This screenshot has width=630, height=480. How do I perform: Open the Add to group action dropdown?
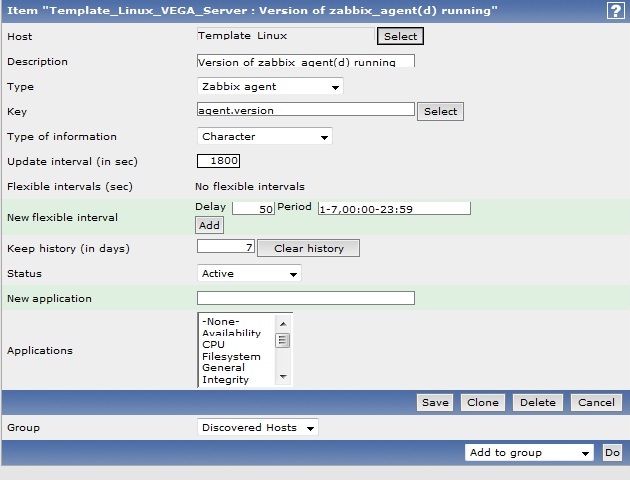(x=529, y=453)
